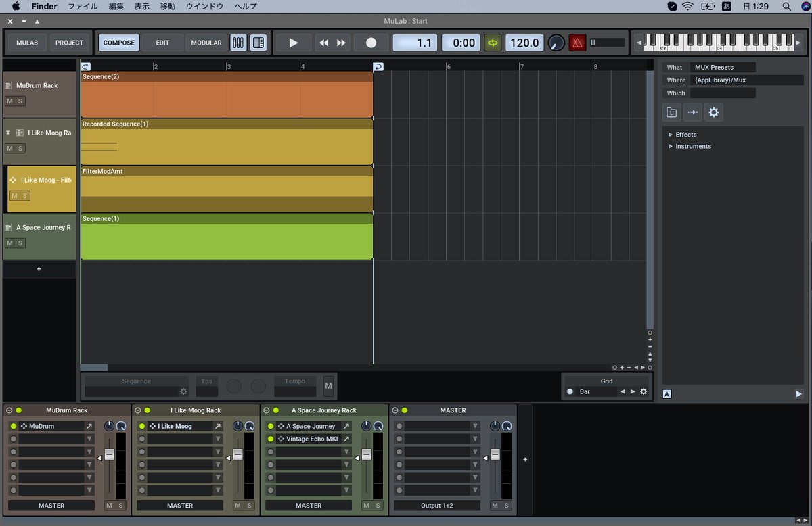Click the rewind transport button
The image size is (812, 526).
(x=323, y=43)
